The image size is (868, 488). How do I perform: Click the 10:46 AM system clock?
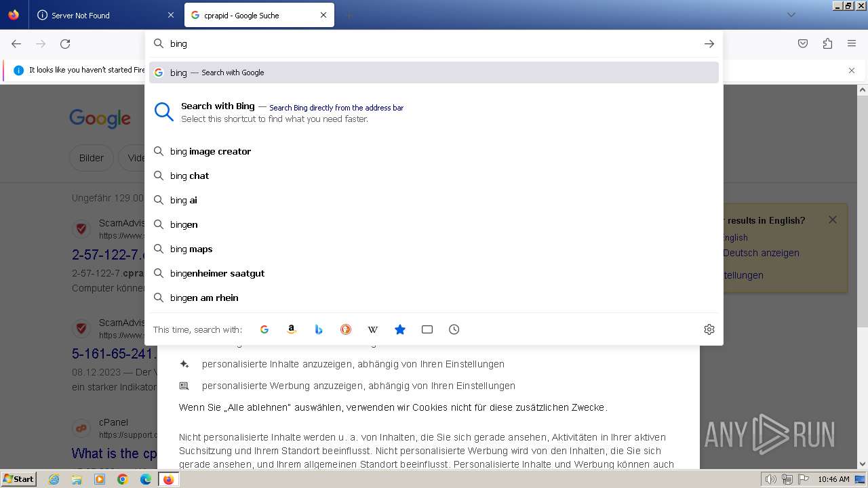click(833, 479)
